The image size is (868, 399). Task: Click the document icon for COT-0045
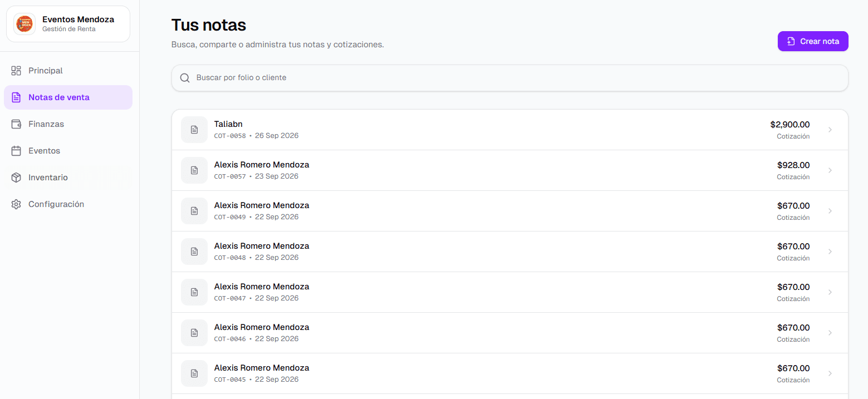194,373
